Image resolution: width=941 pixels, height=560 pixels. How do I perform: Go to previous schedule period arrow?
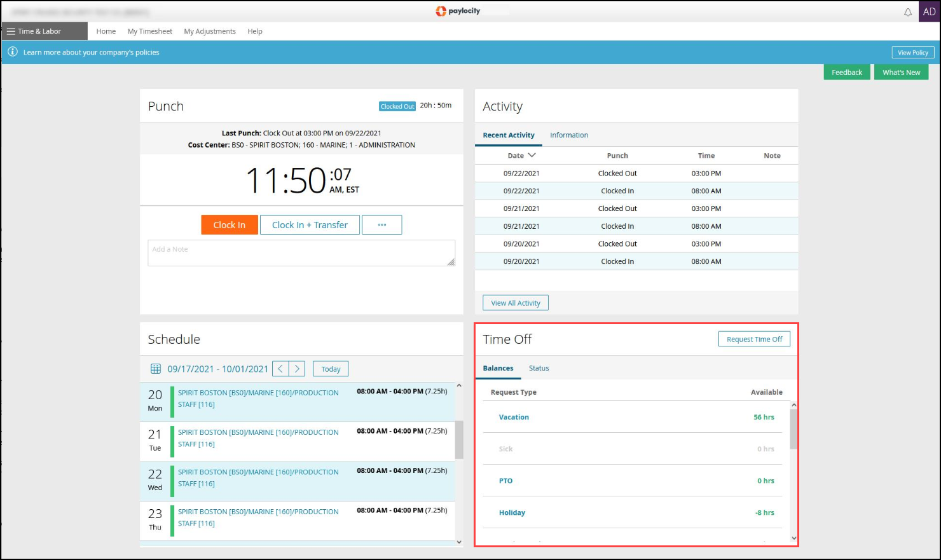point(280,369)
